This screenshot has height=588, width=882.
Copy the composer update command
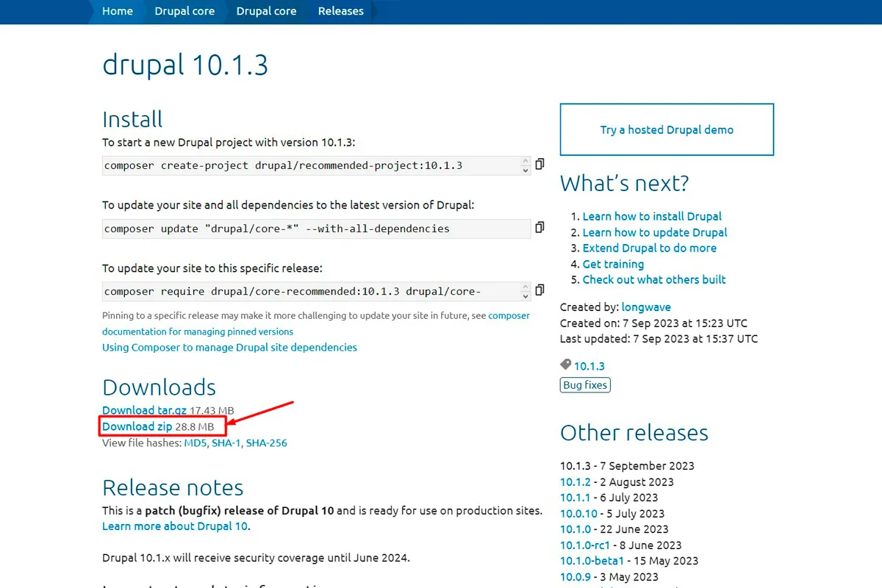[539, 227]
